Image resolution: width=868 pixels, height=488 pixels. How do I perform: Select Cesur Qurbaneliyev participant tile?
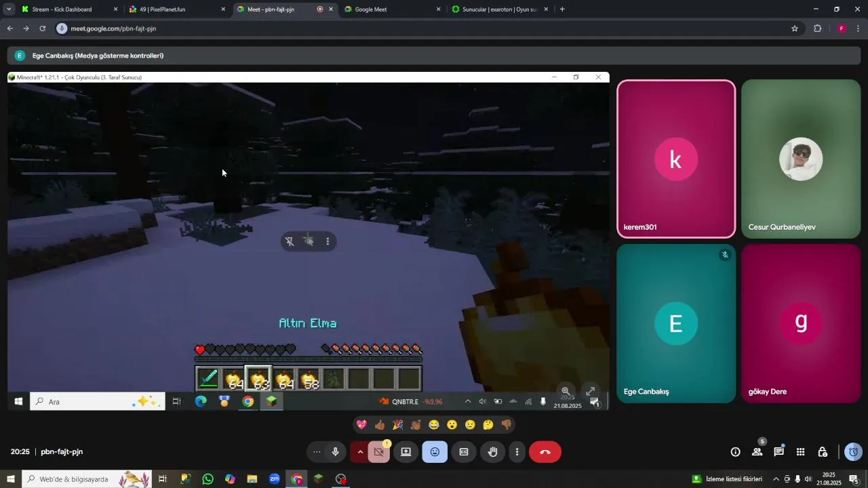pyautogui.click(x=801, y=159)
